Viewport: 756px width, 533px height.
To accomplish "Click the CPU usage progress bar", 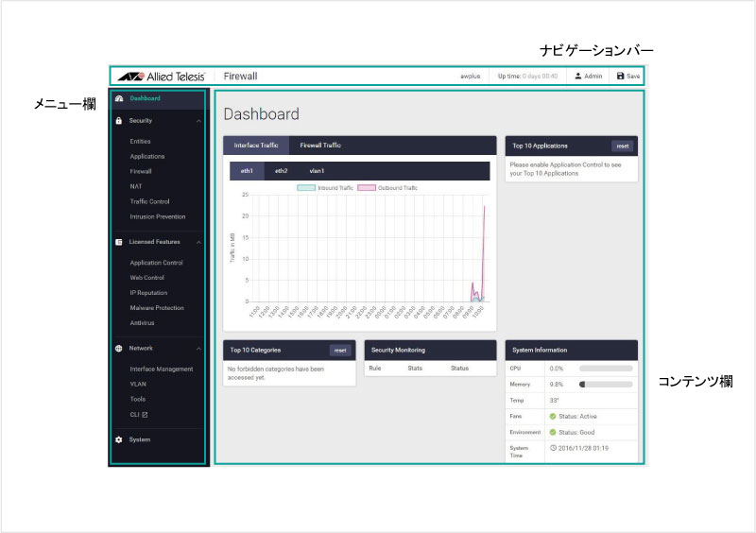I will coord(606,369).
